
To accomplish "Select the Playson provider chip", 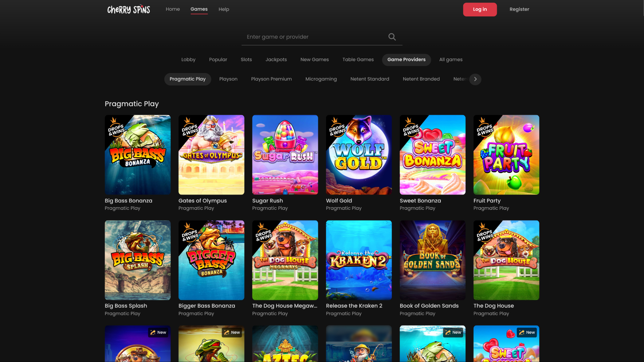I will pyautogui.click(x=228, y=79).
